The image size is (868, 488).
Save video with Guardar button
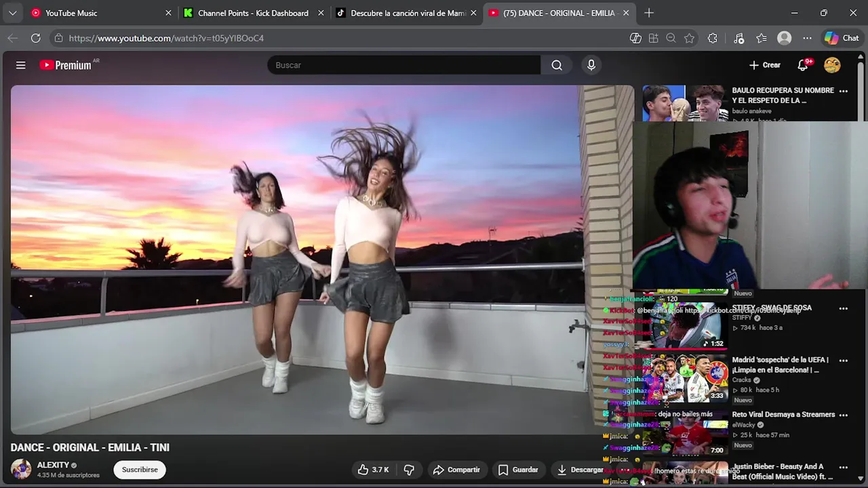point(518,470)
